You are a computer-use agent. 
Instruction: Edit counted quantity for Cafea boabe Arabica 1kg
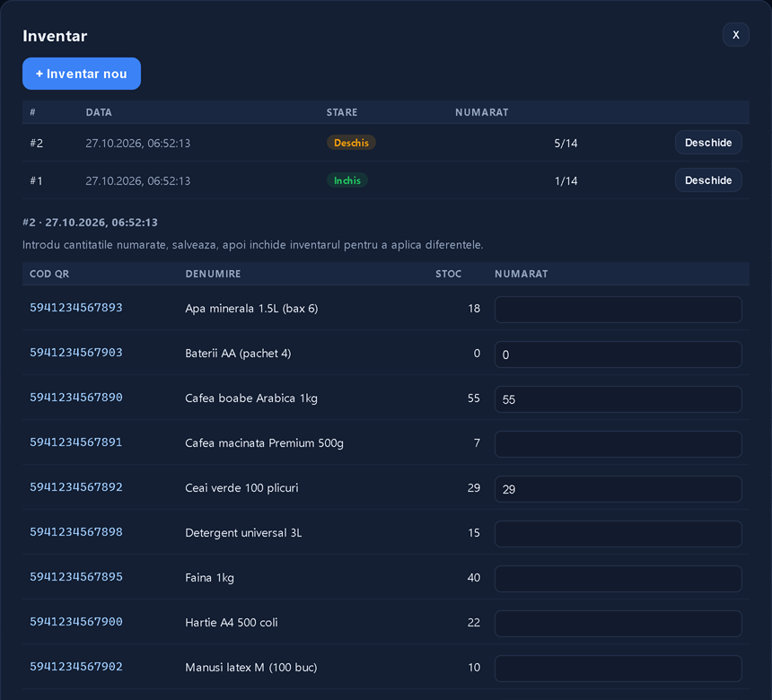pos(618,399)
